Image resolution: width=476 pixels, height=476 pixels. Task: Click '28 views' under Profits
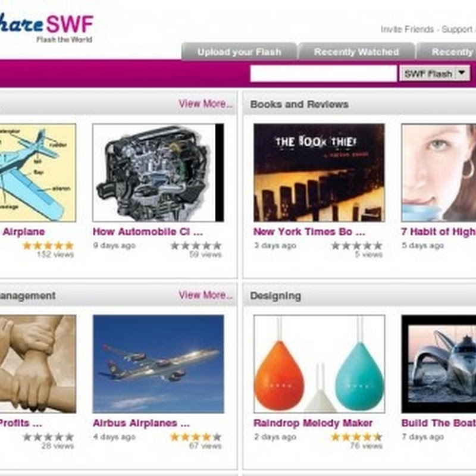pyautogui.click(x=58, y=446)
